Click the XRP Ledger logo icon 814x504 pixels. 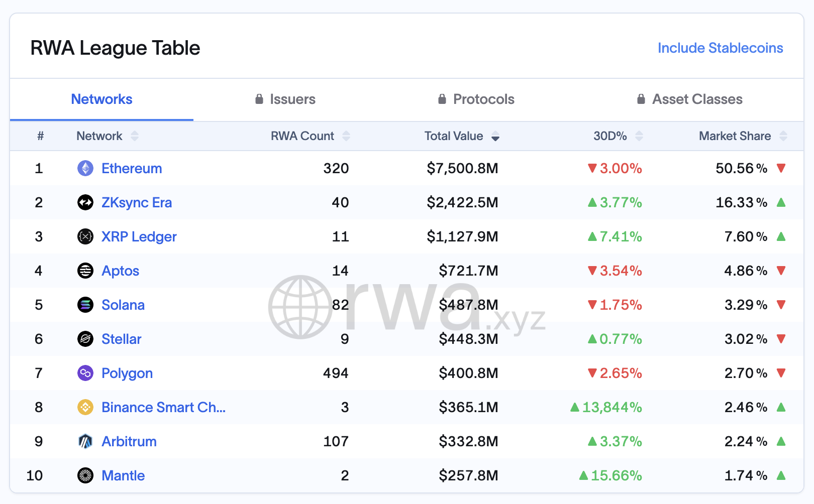(85, 236)
